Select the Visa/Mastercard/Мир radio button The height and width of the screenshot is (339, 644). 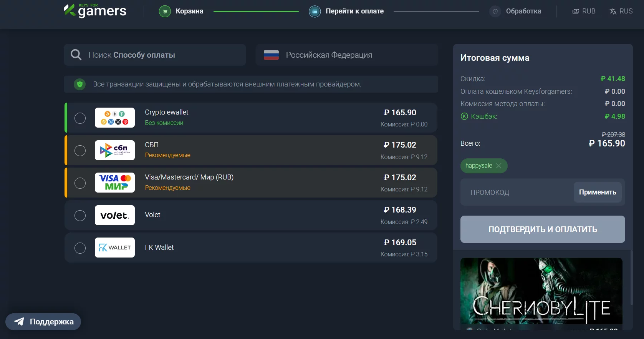[80, 183]
